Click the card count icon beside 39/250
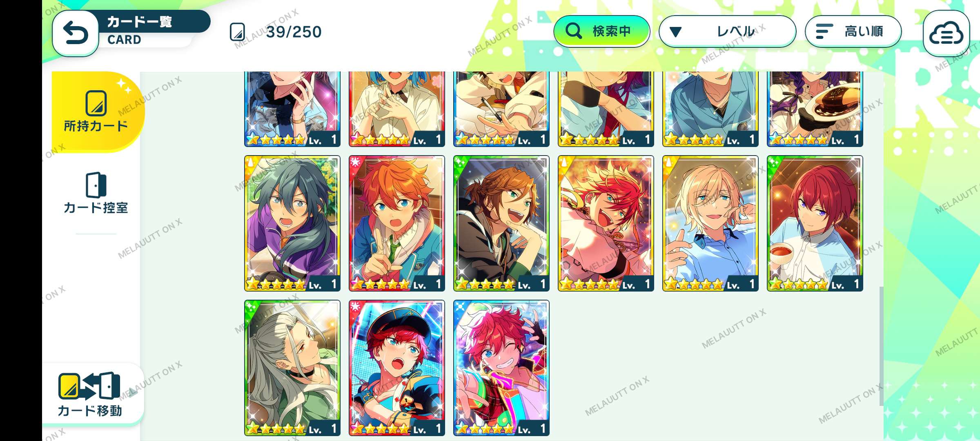 237,32
